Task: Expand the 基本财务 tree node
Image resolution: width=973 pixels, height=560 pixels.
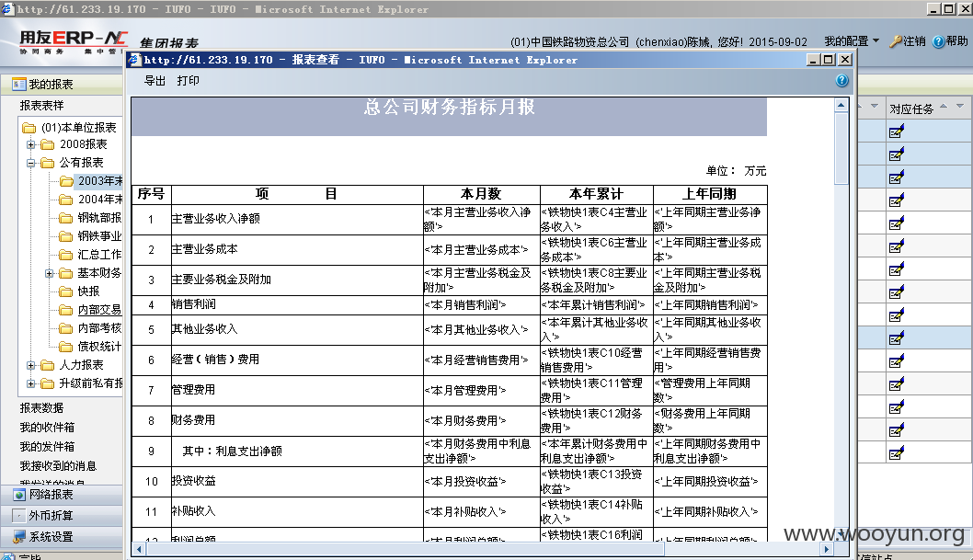Action: point(49,273)
